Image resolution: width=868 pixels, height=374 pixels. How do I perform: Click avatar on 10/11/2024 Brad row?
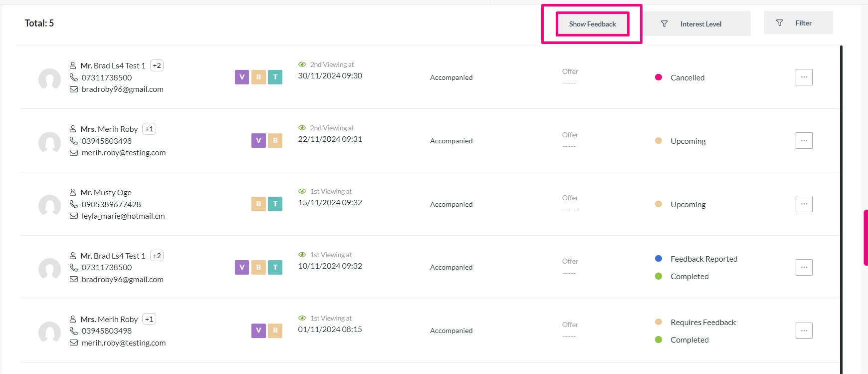[x=49, y=269]
